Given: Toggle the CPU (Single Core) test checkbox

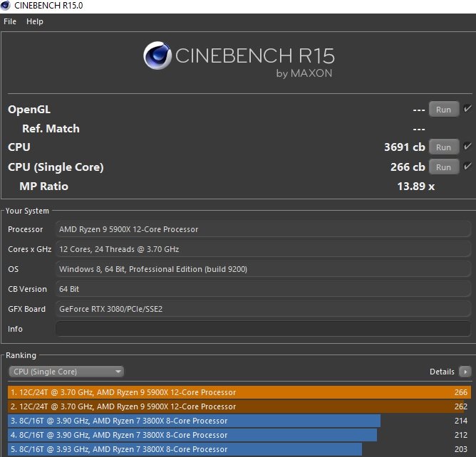Looking at the screenshot, I should (467, 166).
